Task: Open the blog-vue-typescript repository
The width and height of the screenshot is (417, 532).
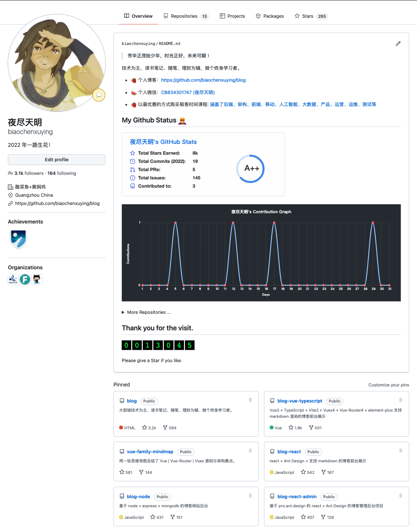Action: (300, 401)
